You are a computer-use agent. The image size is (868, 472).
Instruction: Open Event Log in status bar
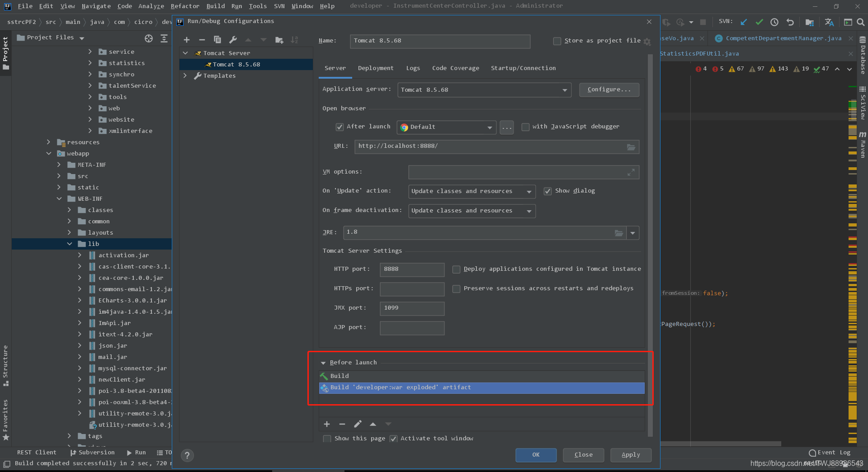[830, 453]
